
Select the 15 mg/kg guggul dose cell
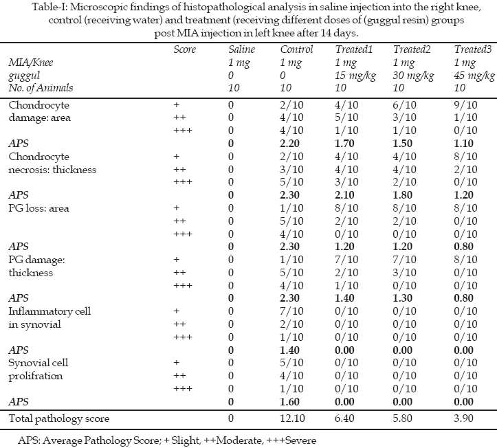[353, 75]
